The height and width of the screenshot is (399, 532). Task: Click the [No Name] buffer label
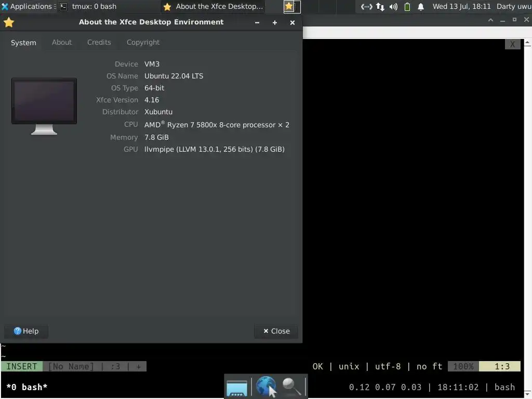[71, 366]
